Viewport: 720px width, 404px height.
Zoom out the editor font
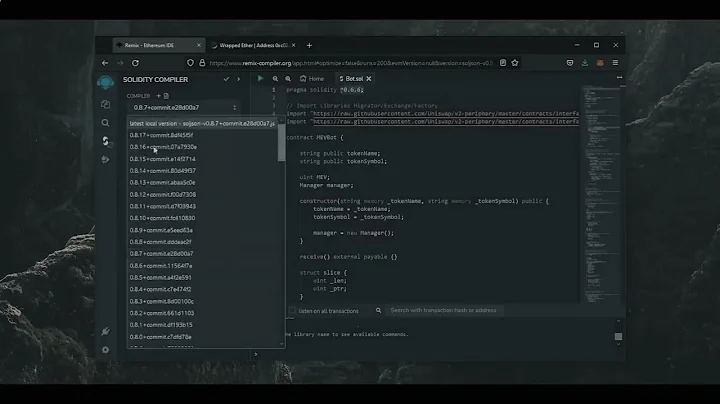(275, 79)
